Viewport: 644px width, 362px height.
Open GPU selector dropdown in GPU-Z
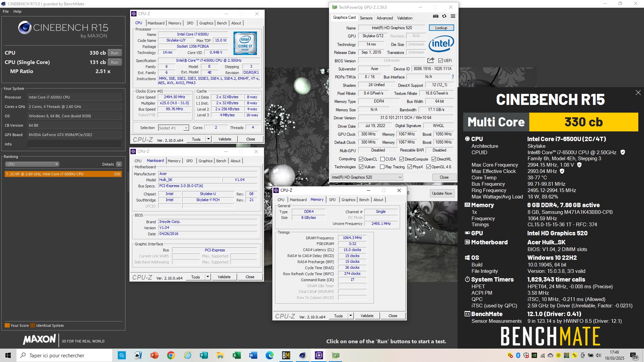click(367, 177)
